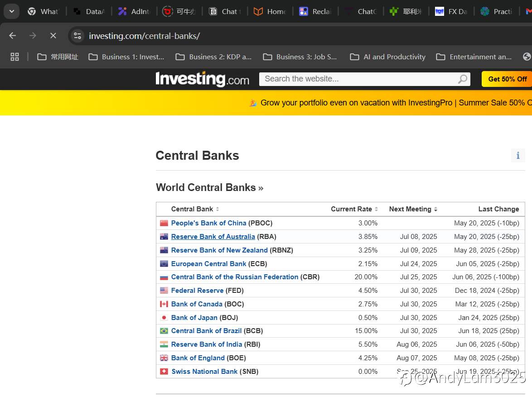Viewport: 532px width, 401px height.
Task: Click the Get 50% Off button
Action: pyautogui.click(x=507, y=79)
